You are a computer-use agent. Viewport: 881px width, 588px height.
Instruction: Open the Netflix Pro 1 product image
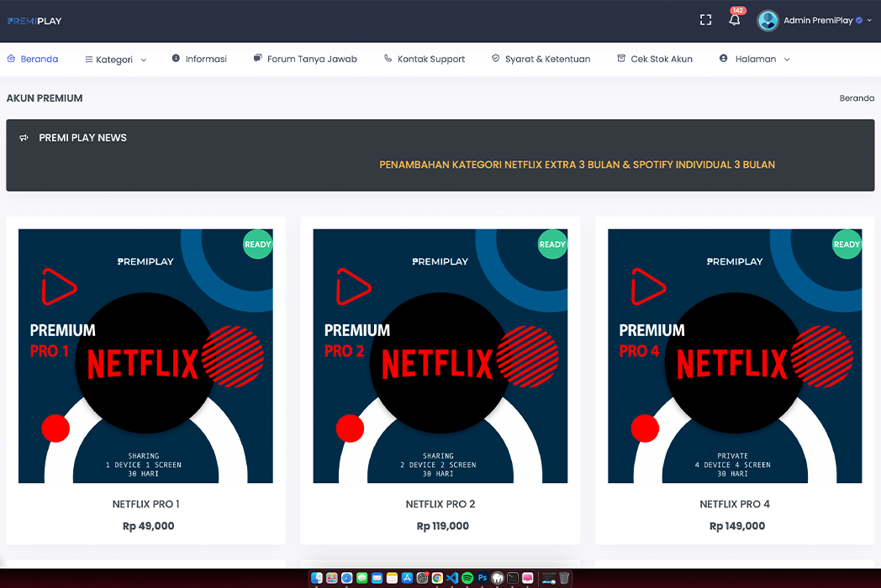[145, 355]
